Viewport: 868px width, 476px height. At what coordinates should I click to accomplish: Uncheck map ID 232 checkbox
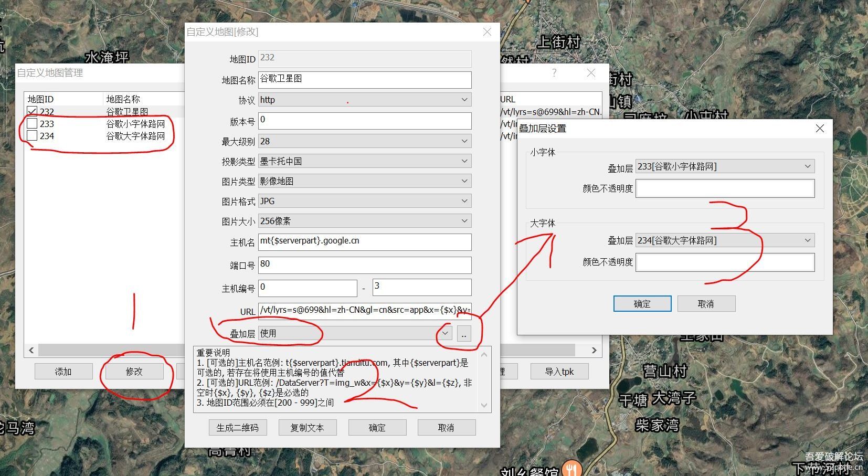(32, 111)
